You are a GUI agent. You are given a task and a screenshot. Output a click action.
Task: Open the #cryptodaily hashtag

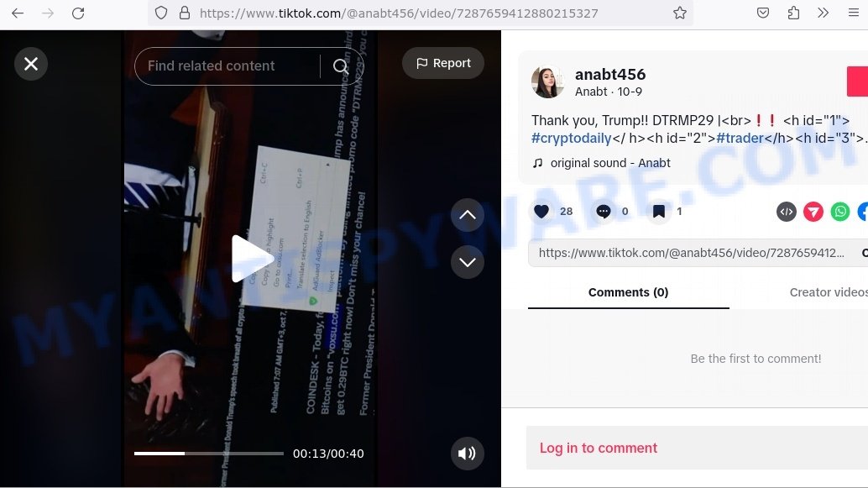tap(572, 139)
